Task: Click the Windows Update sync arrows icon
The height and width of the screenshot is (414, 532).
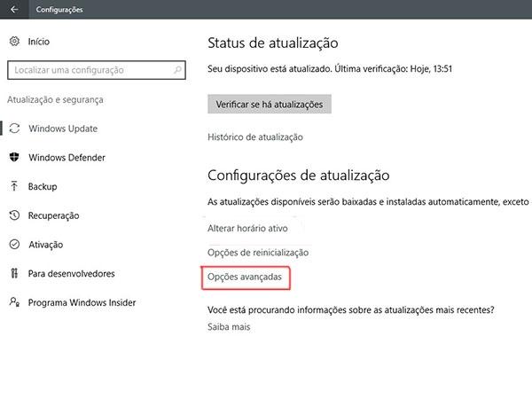Action: pos(14,129)
